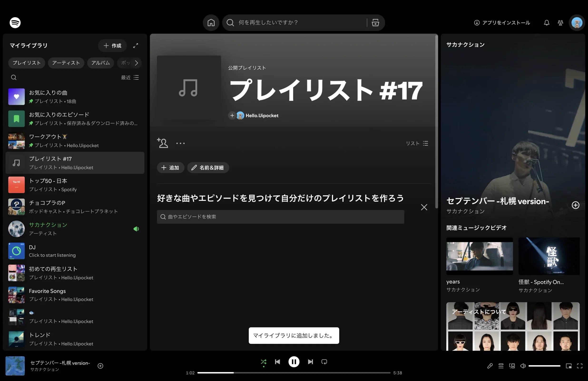The height and width of the screenshot is (381, 588).
Task: Open the mini player
Action: (x=569, y=366)
